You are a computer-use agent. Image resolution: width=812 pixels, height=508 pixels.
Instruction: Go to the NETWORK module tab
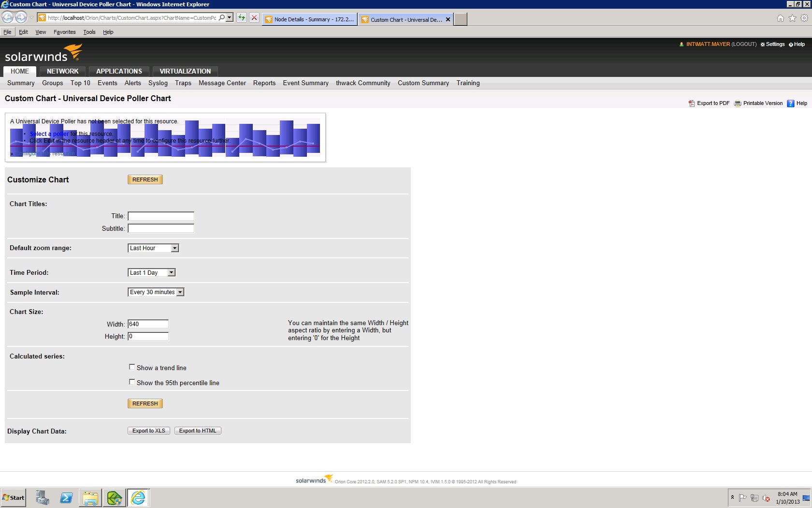coord(63,71)
